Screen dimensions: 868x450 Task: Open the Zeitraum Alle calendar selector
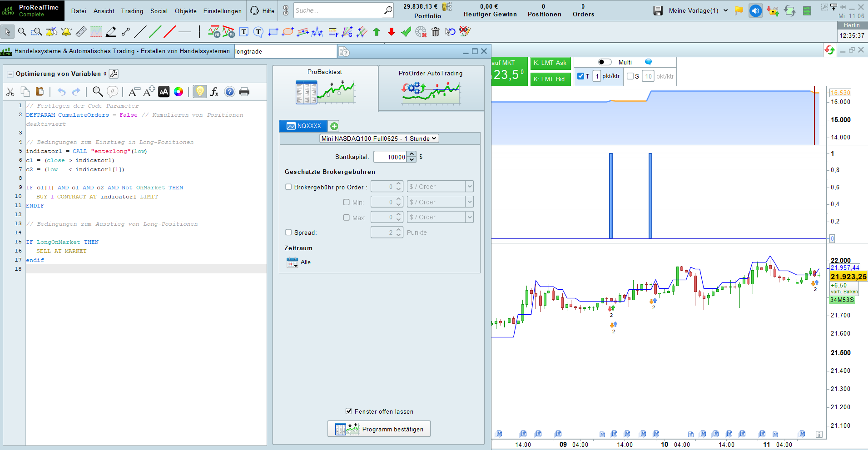292,262
